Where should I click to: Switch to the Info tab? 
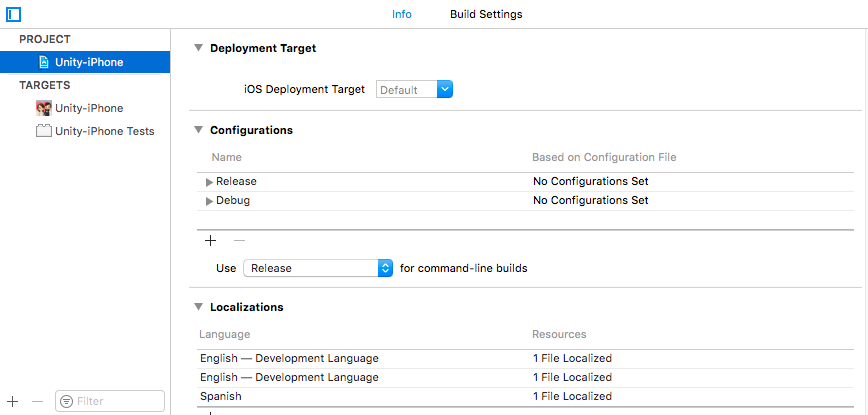[x=402, y=15]
